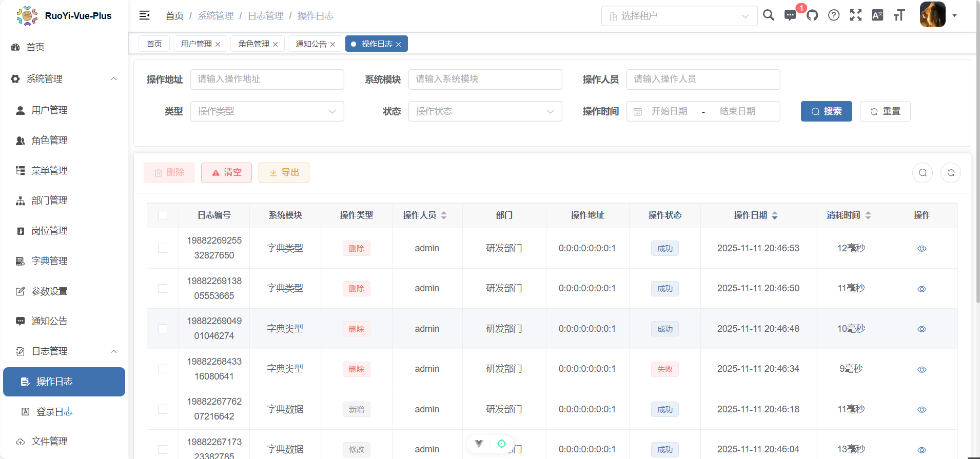The image size is (980, 459).
Task: Focus the 操作地址 input field
Action: coord(267,79)
